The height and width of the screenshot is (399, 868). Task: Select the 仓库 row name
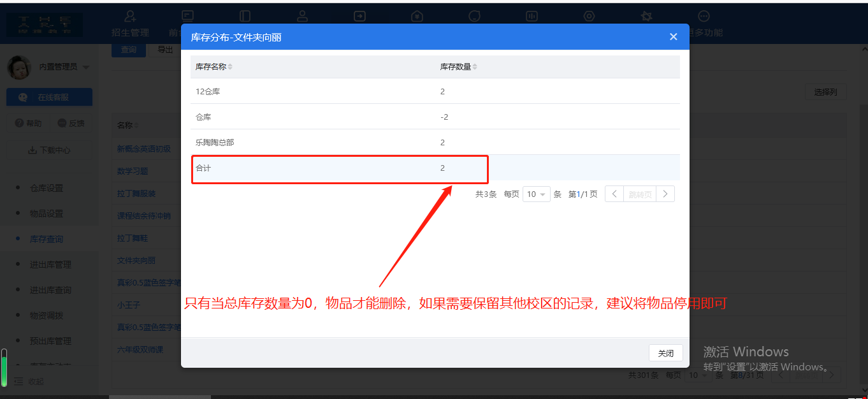click(203, 117)
